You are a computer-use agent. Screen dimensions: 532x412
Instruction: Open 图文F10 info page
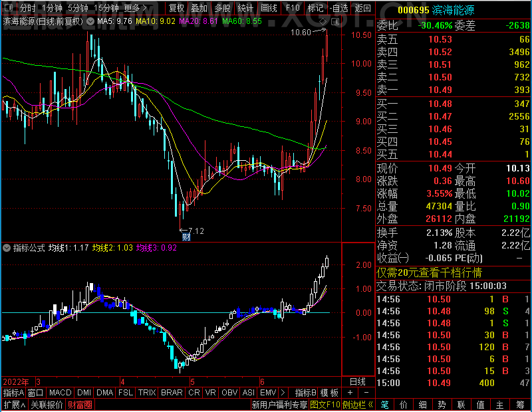325,405
